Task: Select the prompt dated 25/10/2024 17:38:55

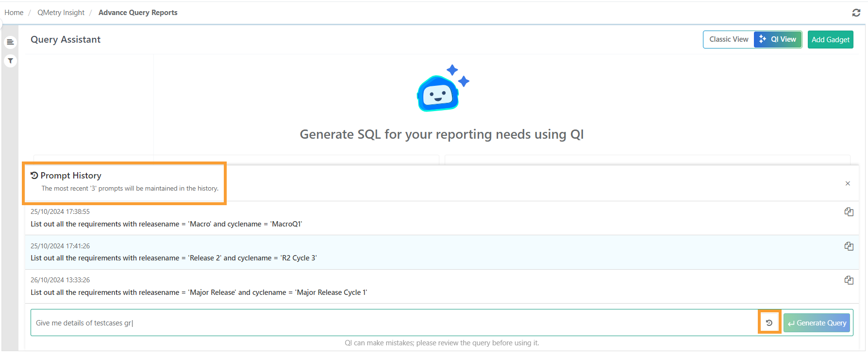Action: pyautogui.click(x=442, y=218)
